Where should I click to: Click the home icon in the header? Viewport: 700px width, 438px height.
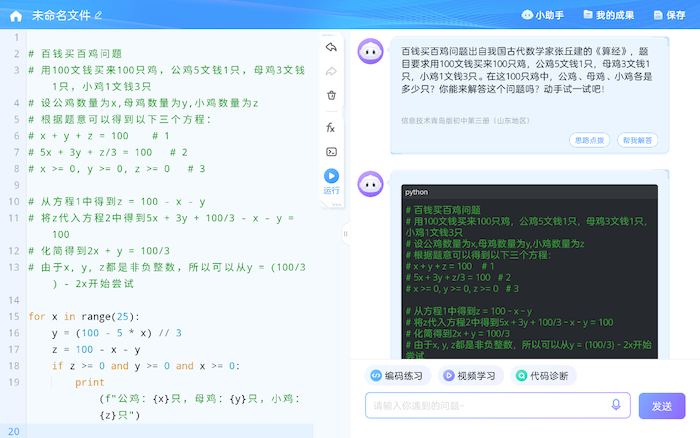pyautogui.click(x=16, y=15)
